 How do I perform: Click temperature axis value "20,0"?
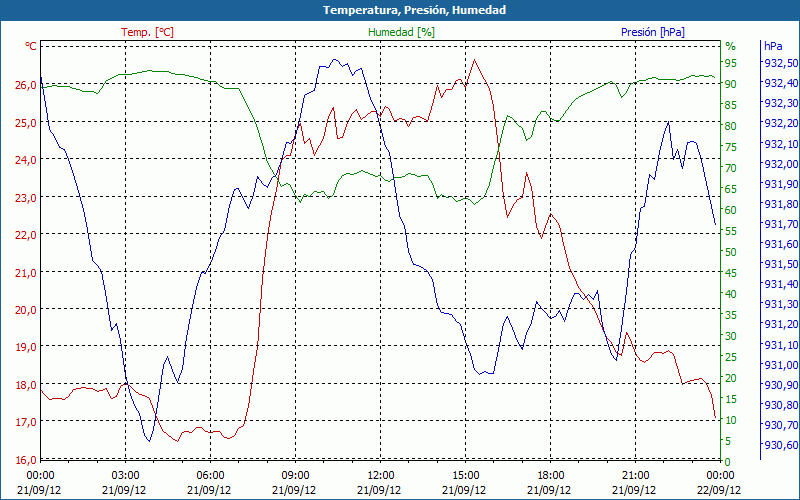[25, 310]
